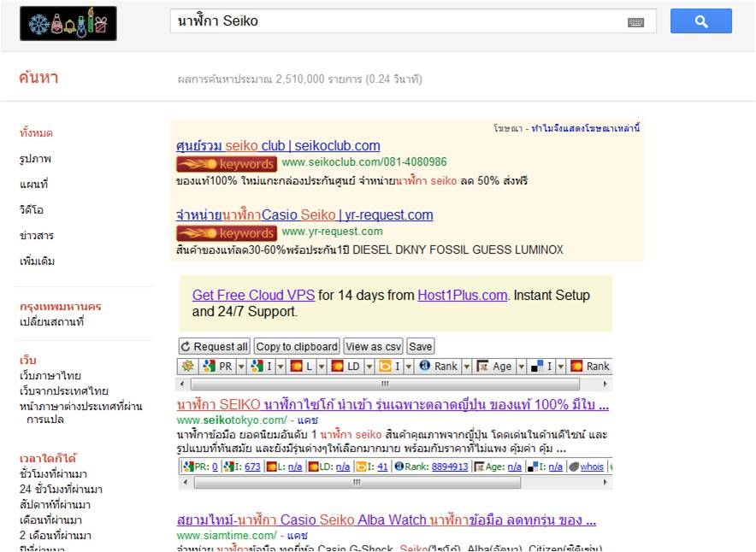
Task: Switch to ข่าวสาร news results
Action: (x=37, y=236)
